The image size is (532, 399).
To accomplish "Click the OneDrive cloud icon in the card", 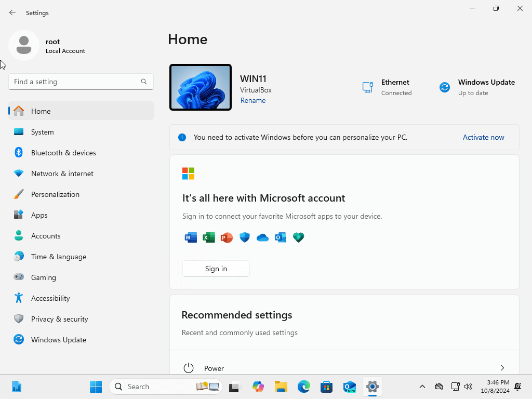I will pyautogui.click(x=262, y=237).
